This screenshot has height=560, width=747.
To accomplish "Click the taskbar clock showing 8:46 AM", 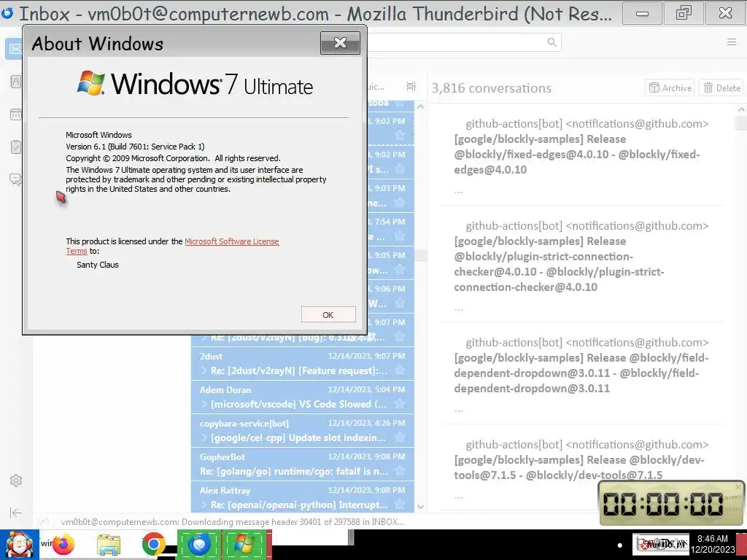I will (x=713, y=544).
